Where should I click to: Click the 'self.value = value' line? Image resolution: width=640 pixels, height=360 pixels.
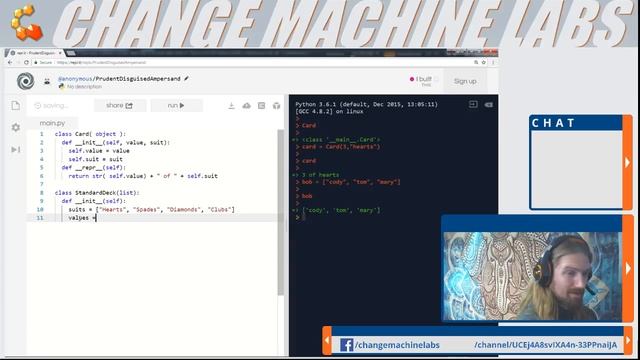coord(99,151)
